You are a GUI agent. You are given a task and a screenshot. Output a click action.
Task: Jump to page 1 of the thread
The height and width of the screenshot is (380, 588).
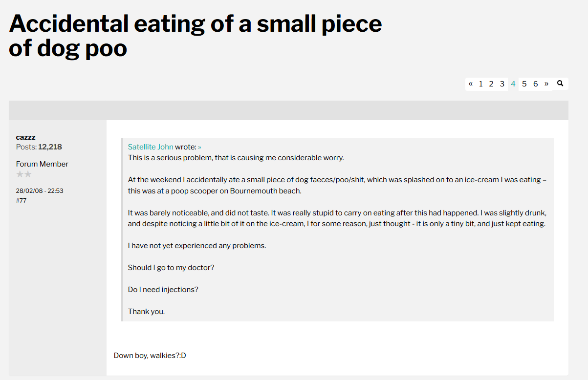coord(481,84)
